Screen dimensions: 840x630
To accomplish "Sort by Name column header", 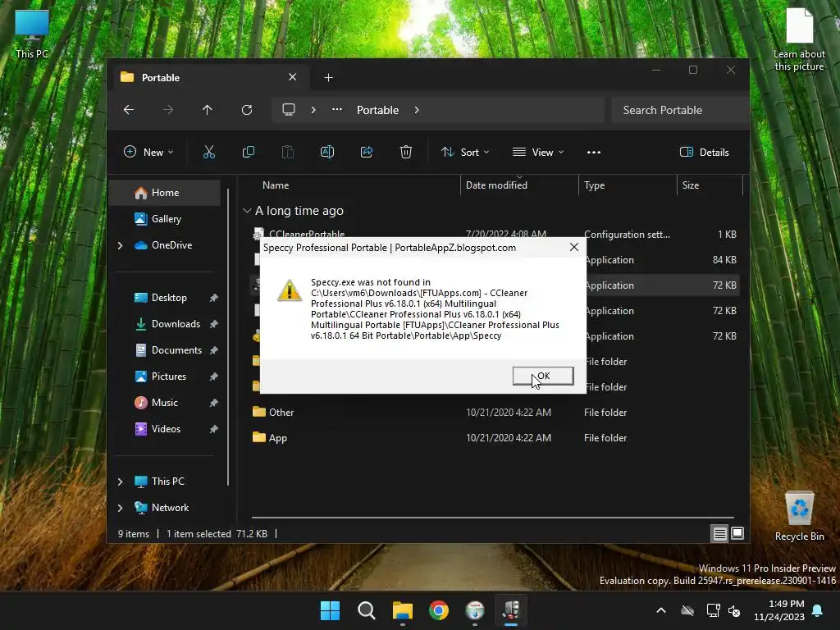I will pos(276,185).
